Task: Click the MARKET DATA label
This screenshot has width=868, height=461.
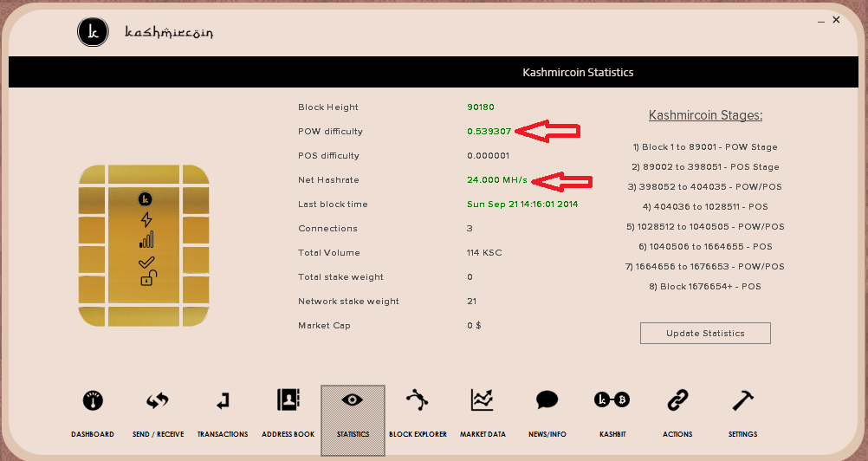Action: tap(483, 434)
